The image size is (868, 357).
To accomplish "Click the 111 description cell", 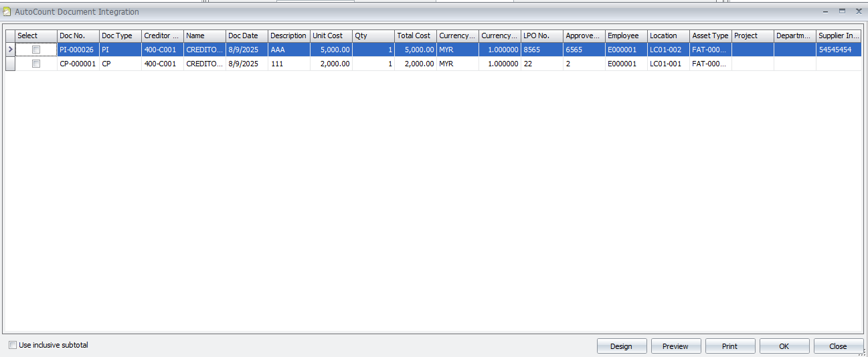I will pos(289,64).
